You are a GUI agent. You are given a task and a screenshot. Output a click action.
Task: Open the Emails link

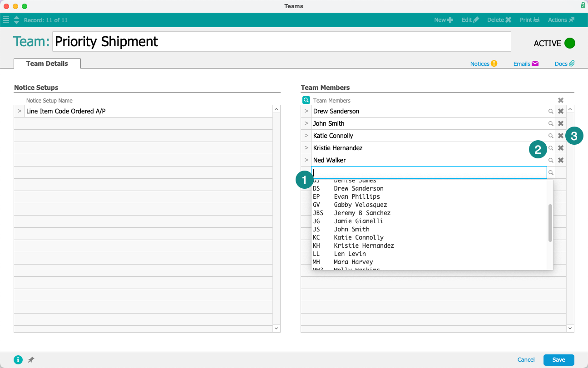tap(526, 64)
